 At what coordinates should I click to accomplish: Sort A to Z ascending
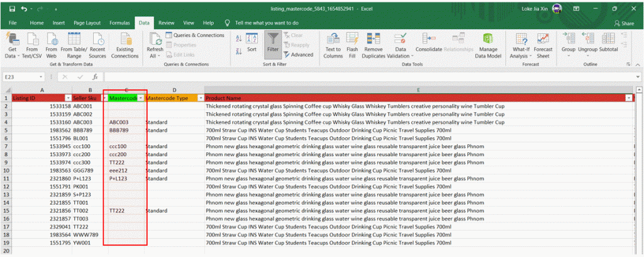click(238, 39)
